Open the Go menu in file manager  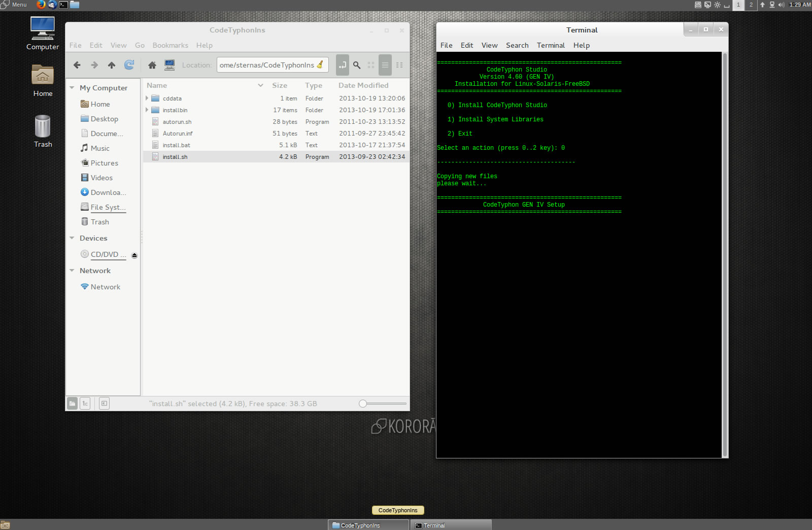[x=140, y=45]
